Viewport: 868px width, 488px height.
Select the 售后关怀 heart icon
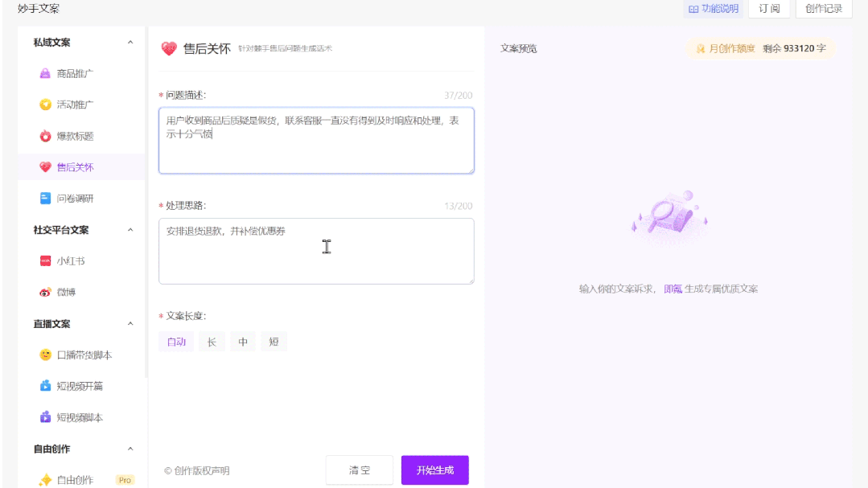tap(47, 167)
